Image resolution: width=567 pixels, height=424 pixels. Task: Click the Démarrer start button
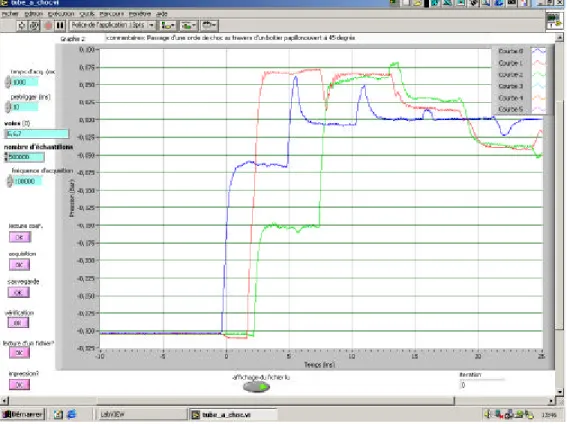point(23,414)
